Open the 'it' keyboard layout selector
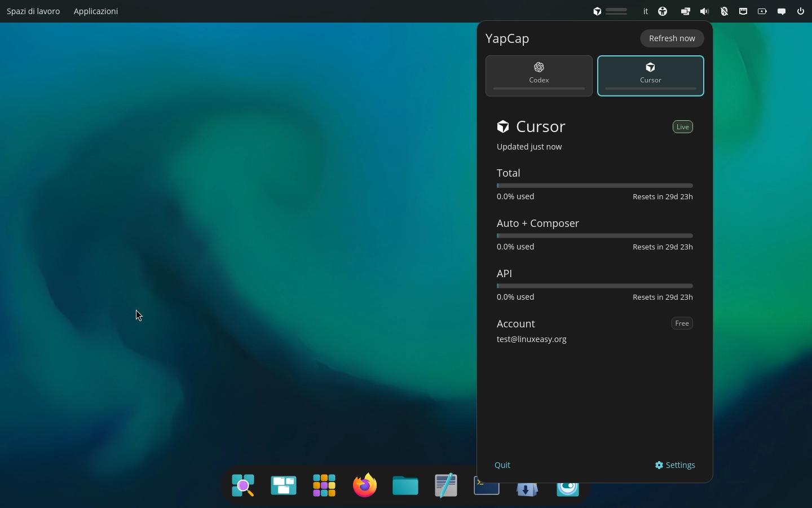The image size is (812, 508). pyautogui.click(x=646, y=11)
